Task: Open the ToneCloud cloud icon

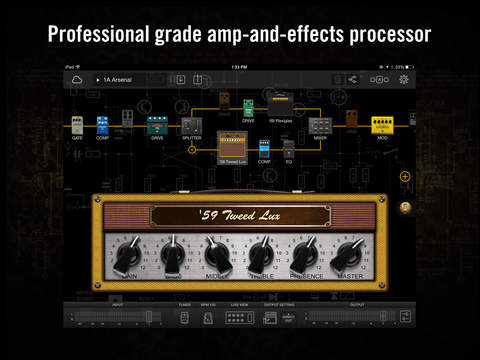Action: coord(77,80)
